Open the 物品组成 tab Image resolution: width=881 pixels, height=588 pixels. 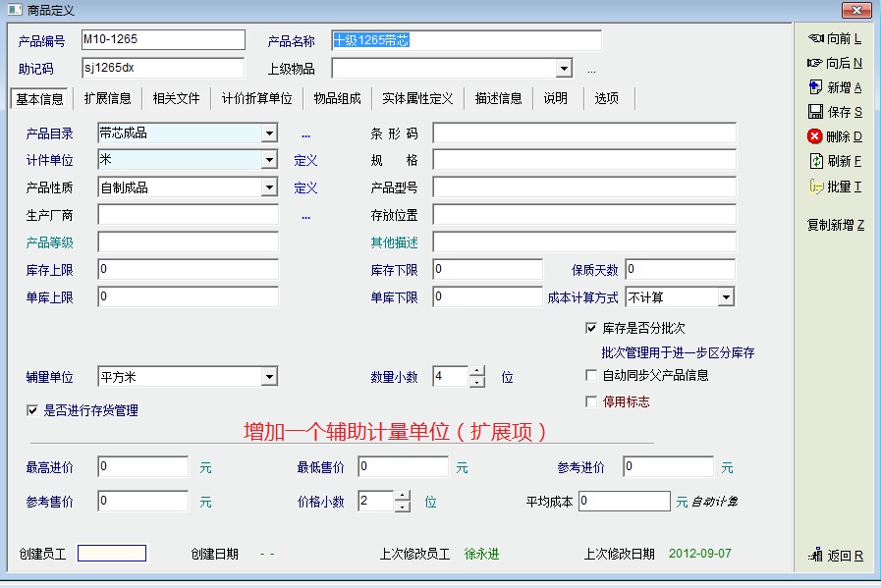(337, 99)
